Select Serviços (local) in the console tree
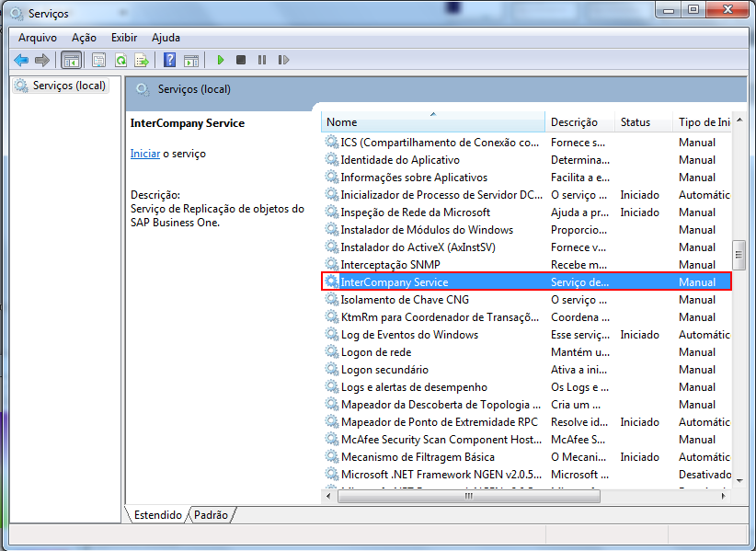756x551 pixels. (61, 86)
